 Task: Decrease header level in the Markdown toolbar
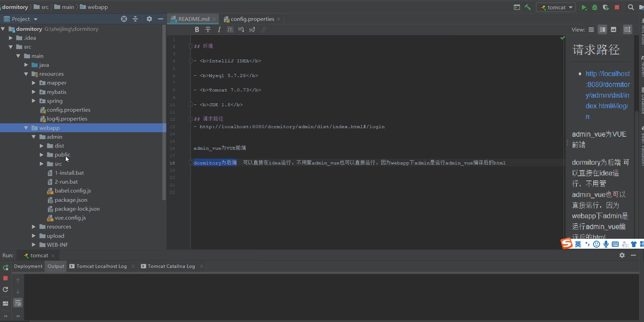(241, 29)
